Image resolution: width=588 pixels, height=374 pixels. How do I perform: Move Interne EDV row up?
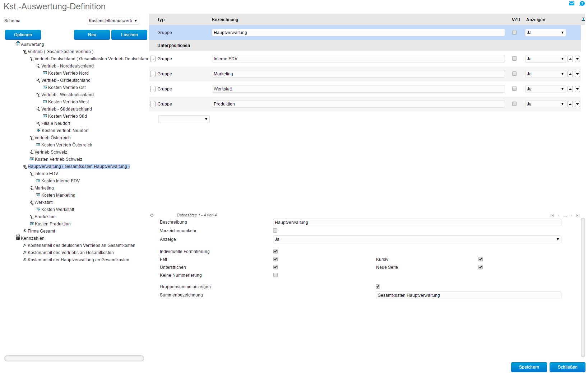pos(570,59)
